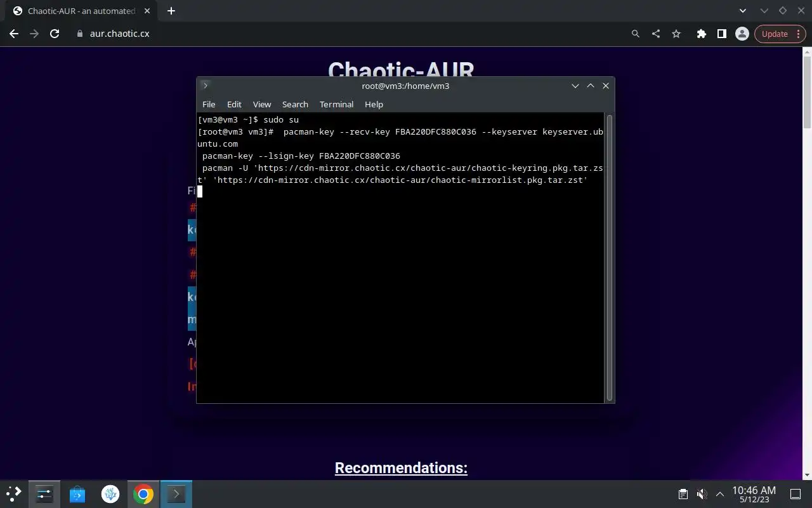
Task: Open the search icon in Chrome toolbar
Action: coord(636,34)
